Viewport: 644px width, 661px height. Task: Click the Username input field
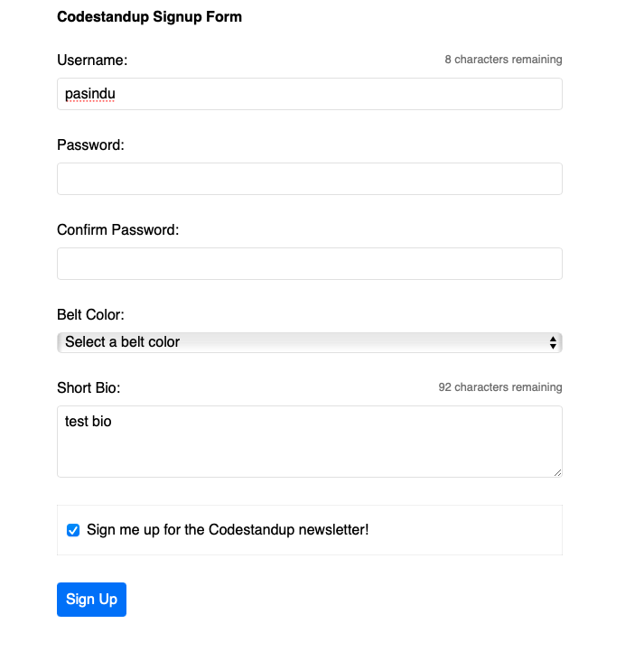tap(309, 94)
